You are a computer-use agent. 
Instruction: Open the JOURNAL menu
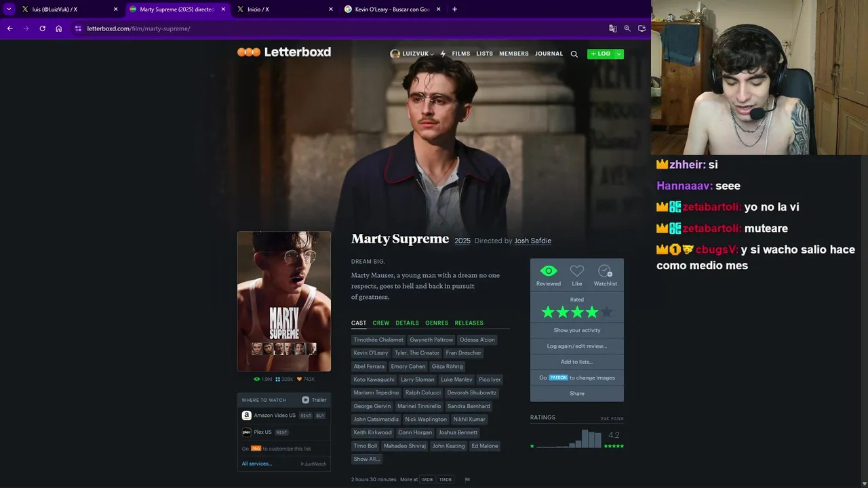[549, 54]
